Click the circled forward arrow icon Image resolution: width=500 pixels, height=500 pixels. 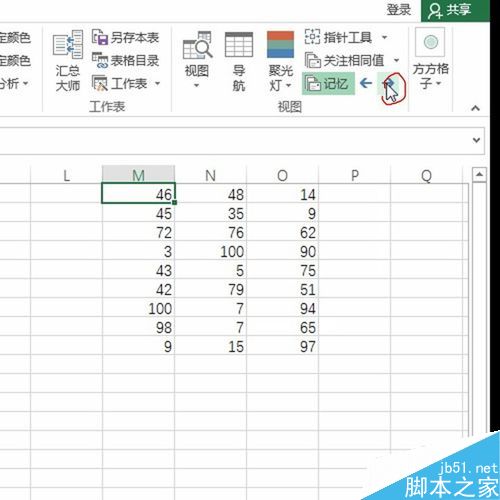[389, 83]
